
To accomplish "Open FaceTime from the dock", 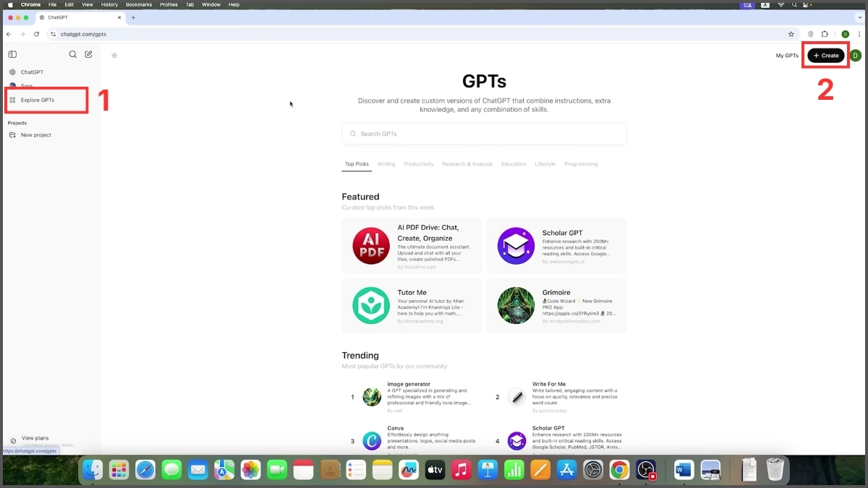I will tap(277, 470).
